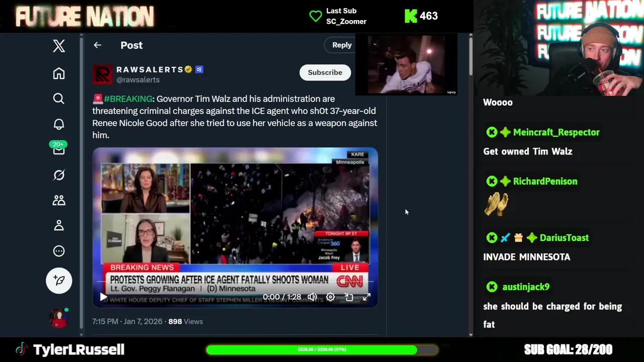The width and height of the screenshot is (644, 362).
Task: Open Explore search icon in sidebar
Action: click(x=59, y=99)
